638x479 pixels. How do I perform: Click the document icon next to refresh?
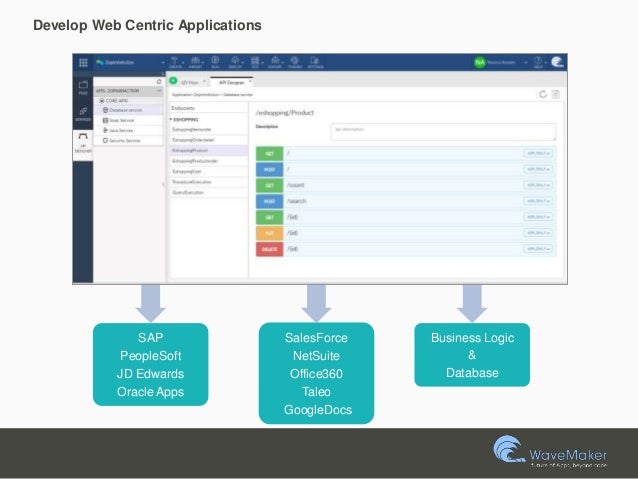556,94
